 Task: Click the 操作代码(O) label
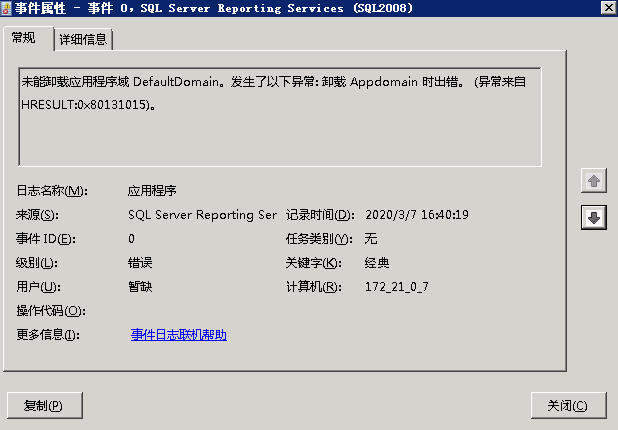51,311
